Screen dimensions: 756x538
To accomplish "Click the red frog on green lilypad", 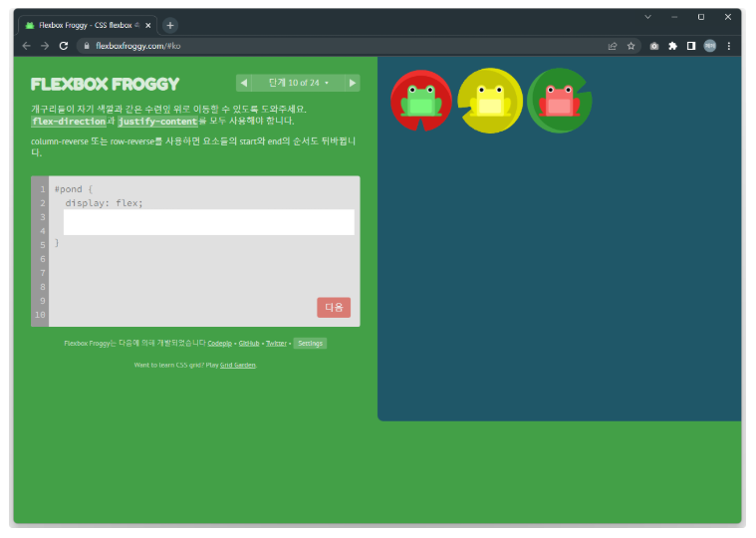I will tap(560, 101).
